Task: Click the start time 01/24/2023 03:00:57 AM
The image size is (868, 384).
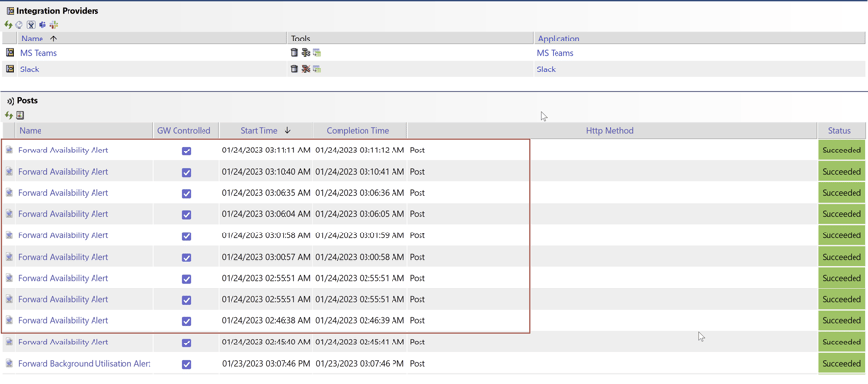Action: (266, 257)
